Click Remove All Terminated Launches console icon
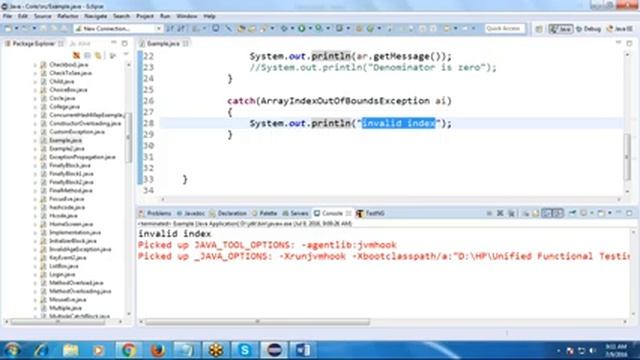The height and width of the screenshot is (360, 640). click(512, 213)
